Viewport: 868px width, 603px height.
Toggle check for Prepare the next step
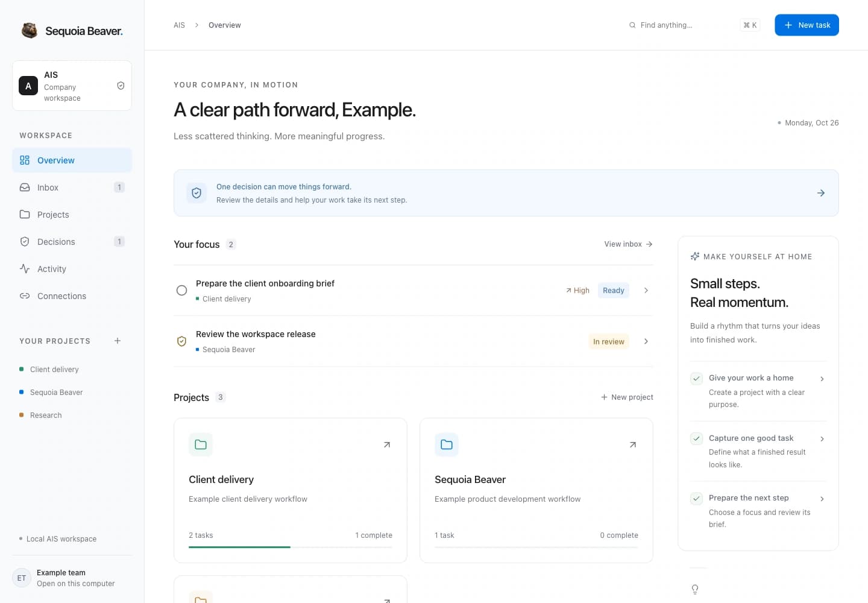[x=697, y=499]
